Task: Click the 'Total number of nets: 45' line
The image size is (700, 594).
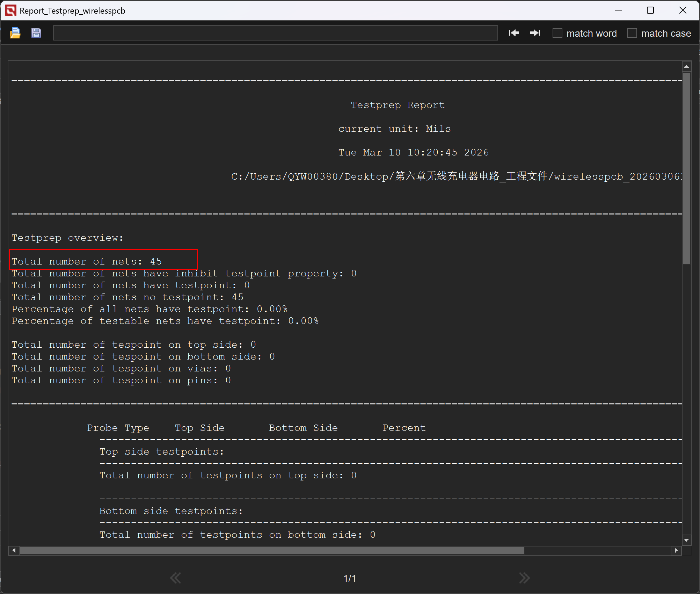Action: [87, 261]
